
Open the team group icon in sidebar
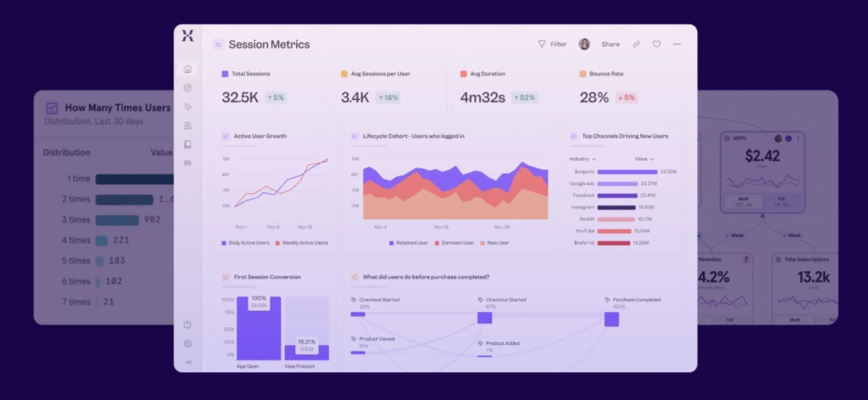click(x=188, y=163)
